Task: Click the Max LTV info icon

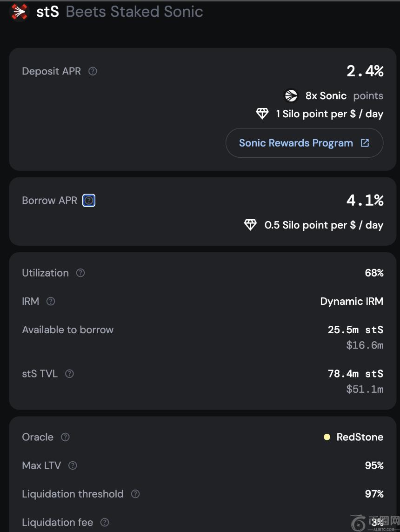Action: click(73, 465)
